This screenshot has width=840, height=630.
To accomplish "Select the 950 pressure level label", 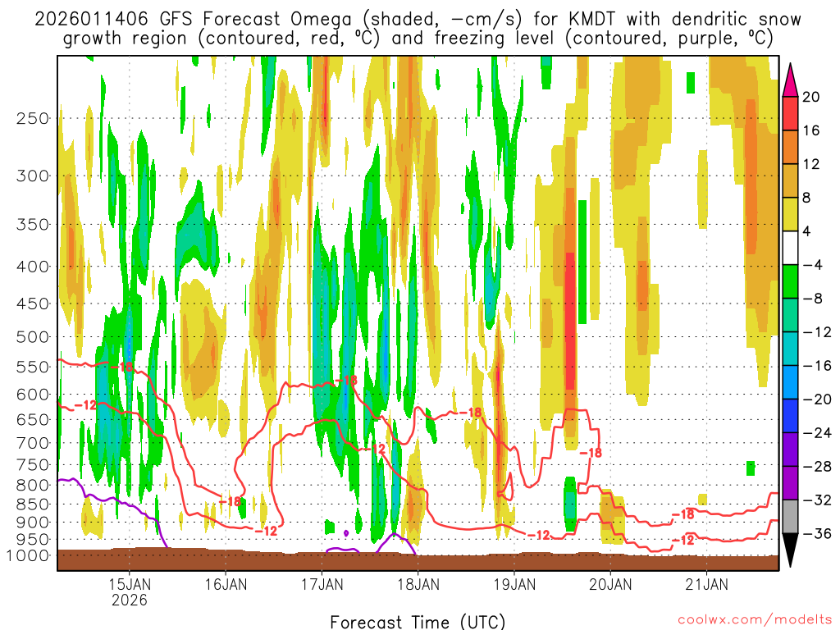I will tap(33, 540).
